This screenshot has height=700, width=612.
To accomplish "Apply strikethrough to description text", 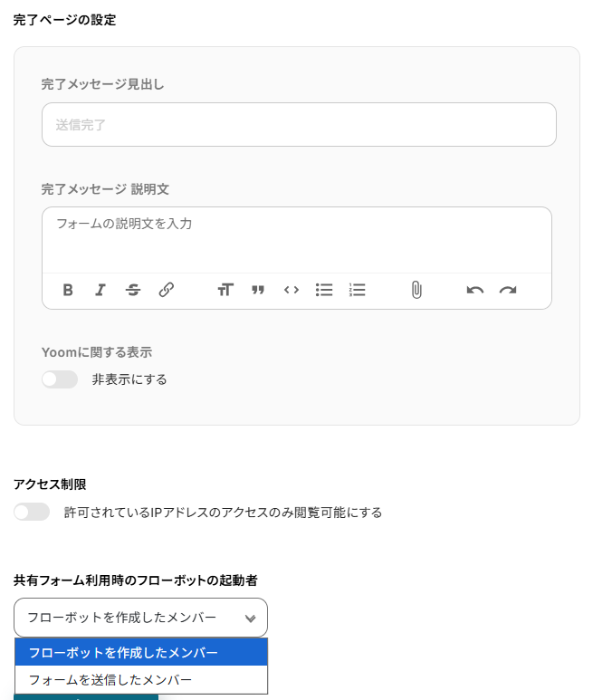I will [x=133, y=290].
